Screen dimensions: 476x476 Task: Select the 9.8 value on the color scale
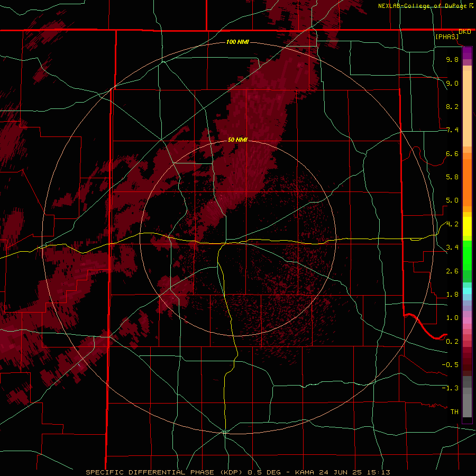[452, 59]
